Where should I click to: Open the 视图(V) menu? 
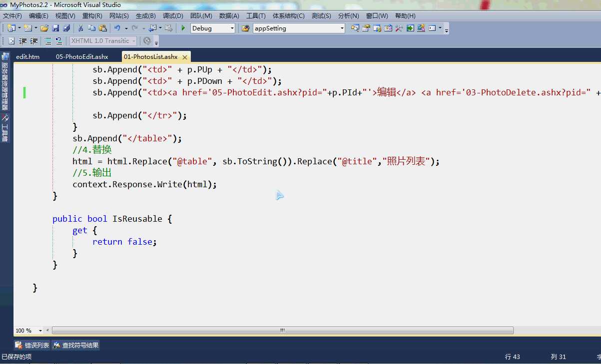coord(65,16)
